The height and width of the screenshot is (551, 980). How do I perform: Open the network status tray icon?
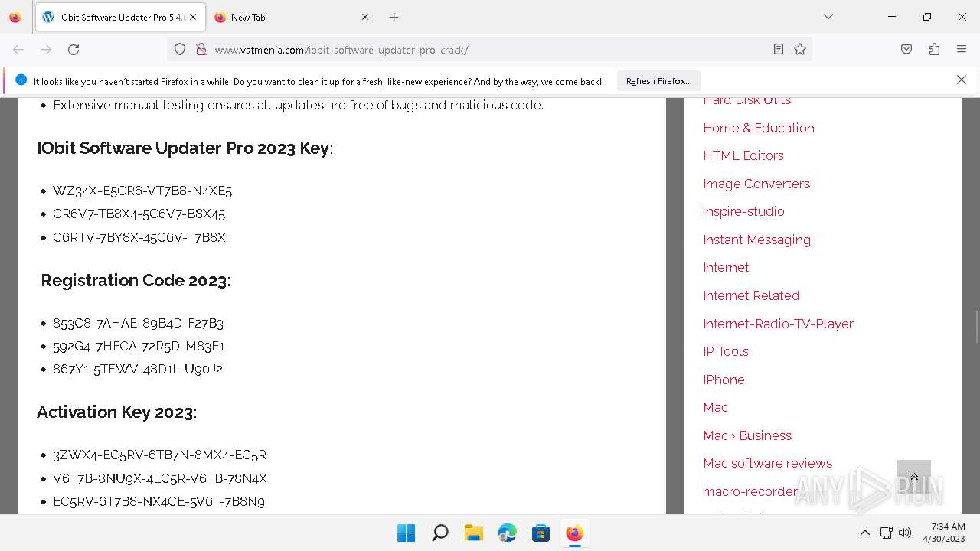pyautogui.click(x=886, y=533)
